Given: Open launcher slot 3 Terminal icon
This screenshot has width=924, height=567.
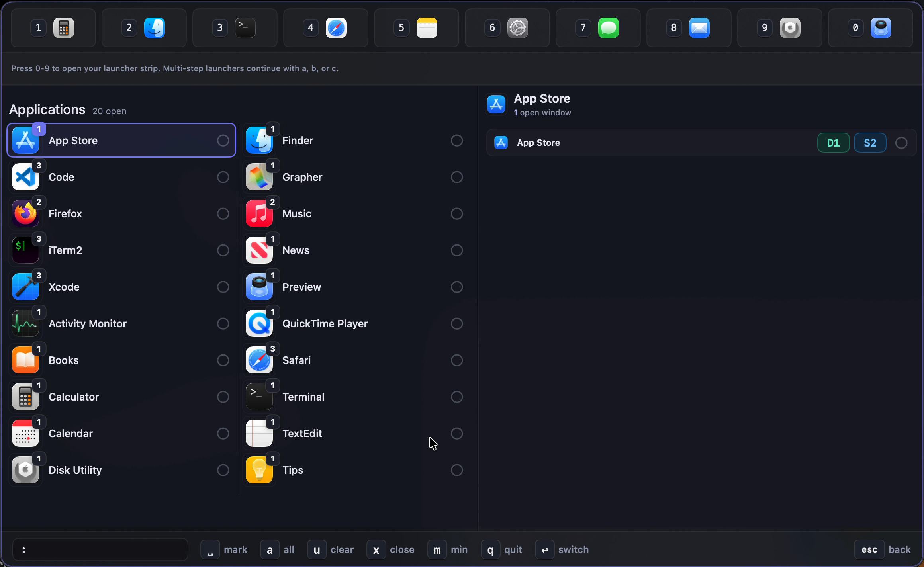Looking at the screenshot, I should 245,28.
